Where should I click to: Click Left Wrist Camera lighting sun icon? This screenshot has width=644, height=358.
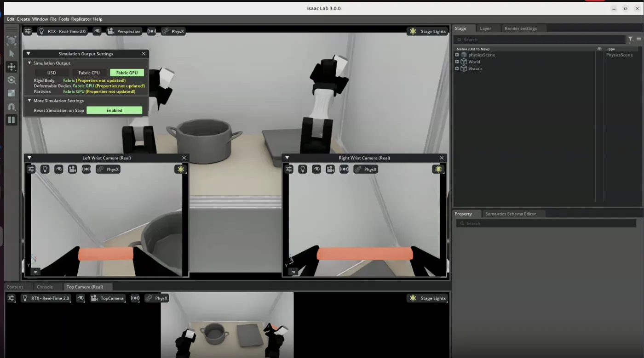click(x=180, y=169)
